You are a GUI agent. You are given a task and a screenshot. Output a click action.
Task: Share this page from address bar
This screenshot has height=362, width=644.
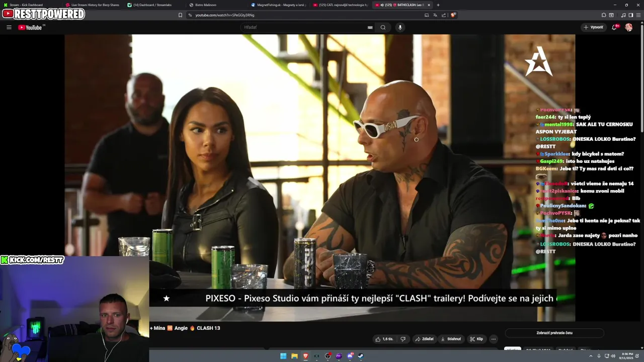click(444, 15)
